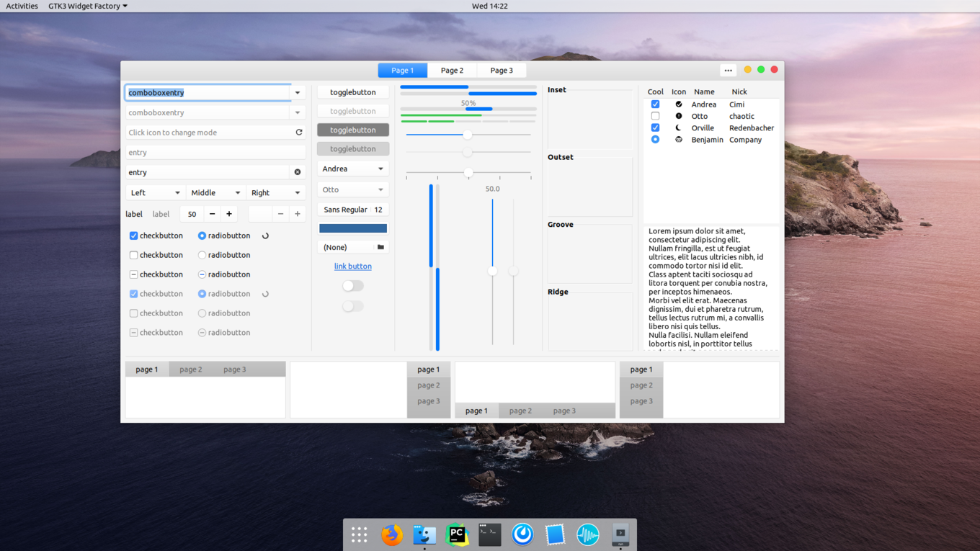The width and height of the screenshot is (980, 551).
Task: Launch PyCharm from the dock
Action: pyautogui.click(x=457, y=534)
